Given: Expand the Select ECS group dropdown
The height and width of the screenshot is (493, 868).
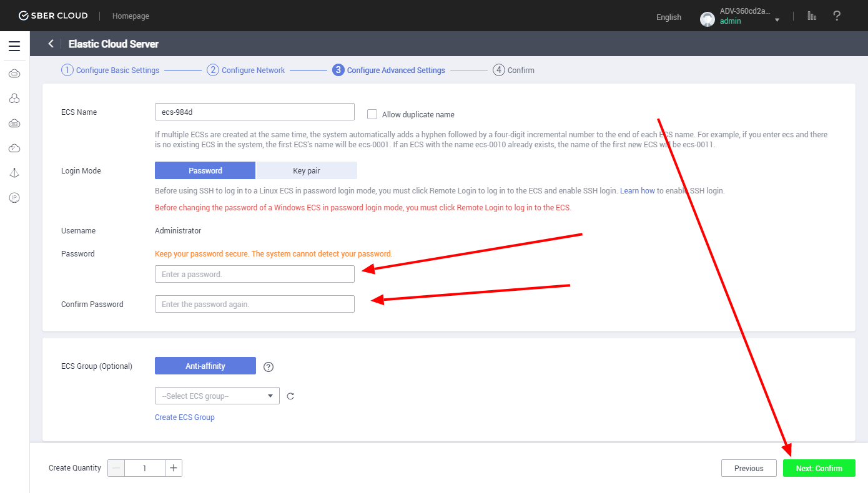Looking at the screenshot, I should pos(217,396).
